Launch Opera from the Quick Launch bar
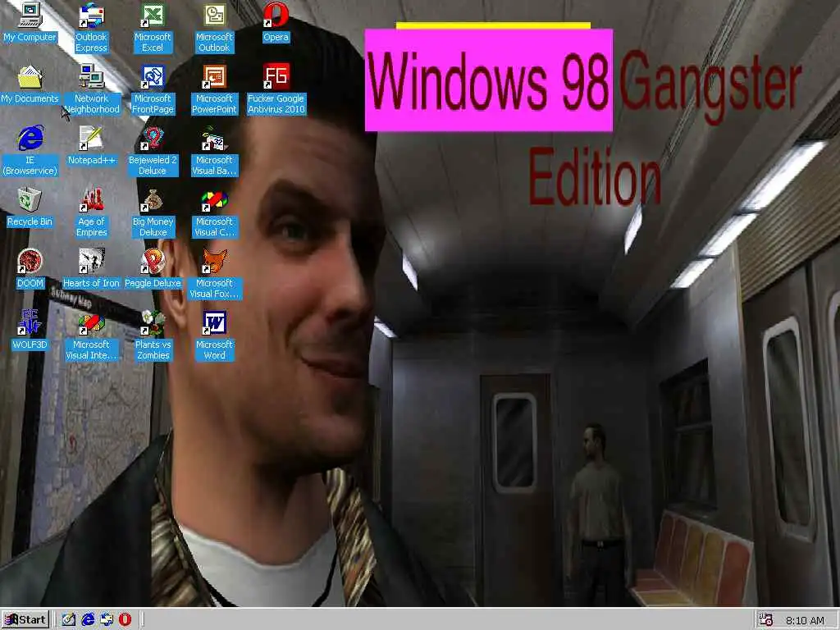 tap(125, 620)
